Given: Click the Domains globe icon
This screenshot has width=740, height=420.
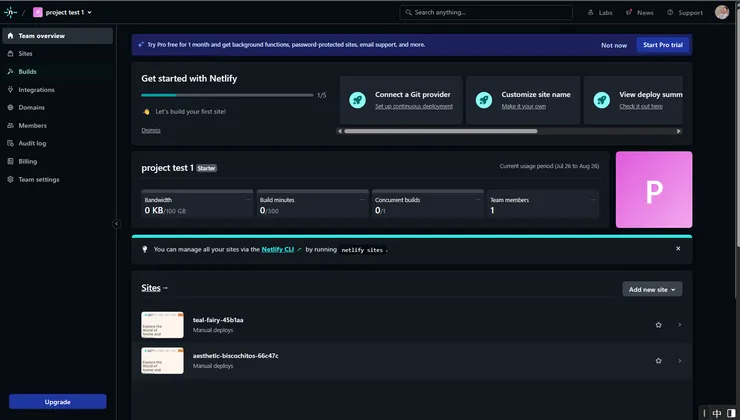Looking at the screenshot, I should tap(10, 107).
